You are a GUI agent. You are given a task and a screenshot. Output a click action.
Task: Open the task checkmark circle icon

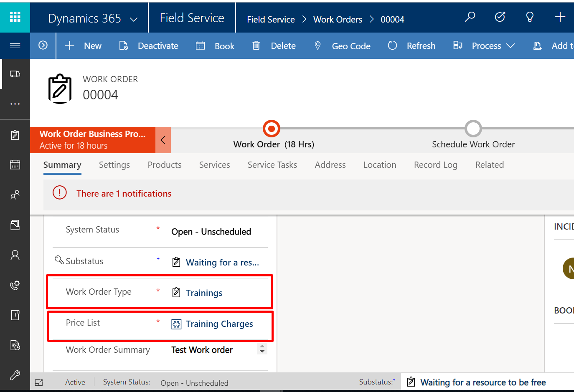(500, 17)
